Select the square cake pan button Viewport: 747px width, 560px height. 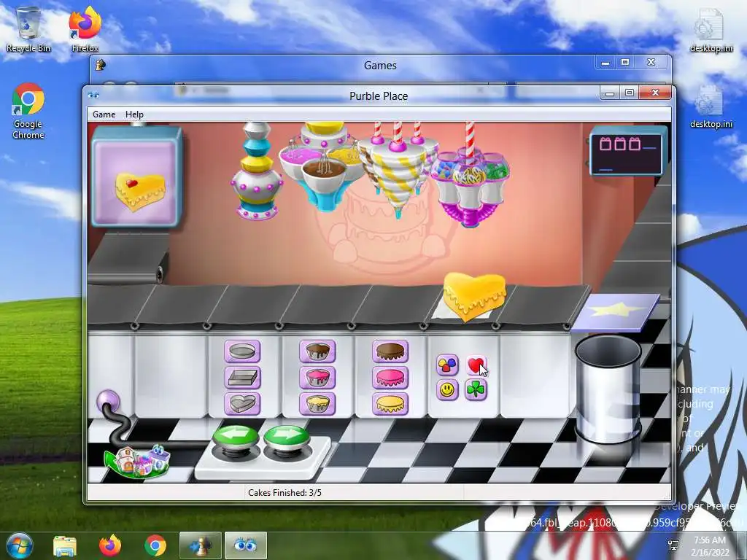click(242, 378)
